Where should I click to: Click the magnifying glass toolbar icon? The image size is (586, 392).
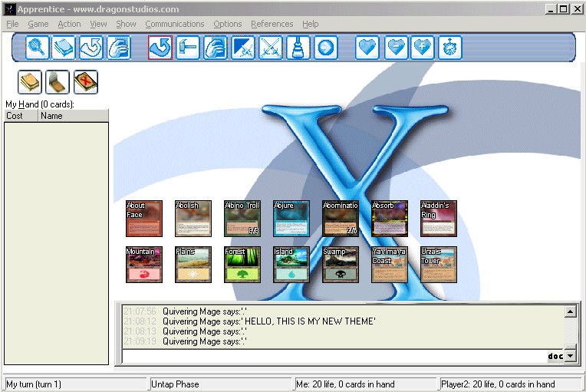pos(38,48)
